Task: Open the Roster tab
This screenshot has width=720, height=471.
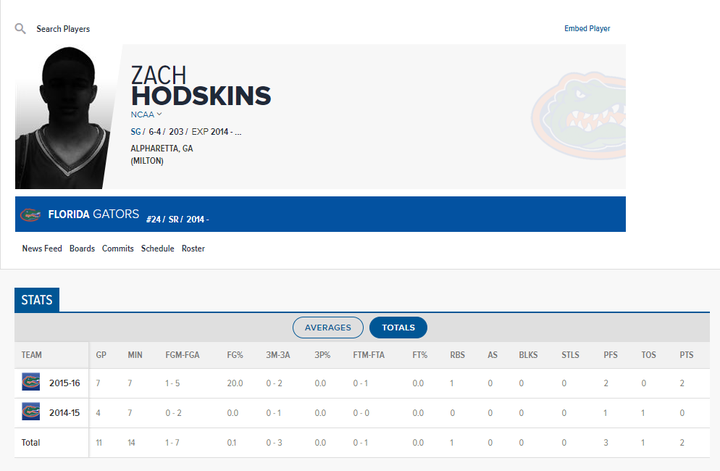Action: [193, 248]
